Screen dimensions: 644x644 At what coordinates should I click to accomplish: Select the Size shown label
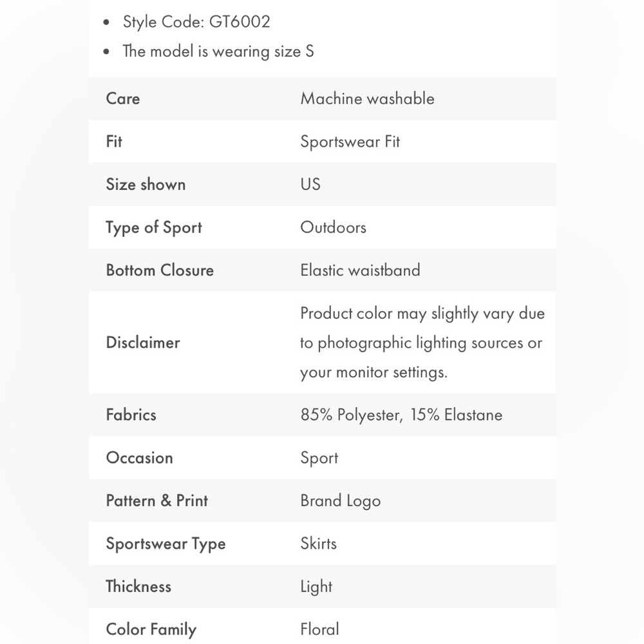(146, 184)
